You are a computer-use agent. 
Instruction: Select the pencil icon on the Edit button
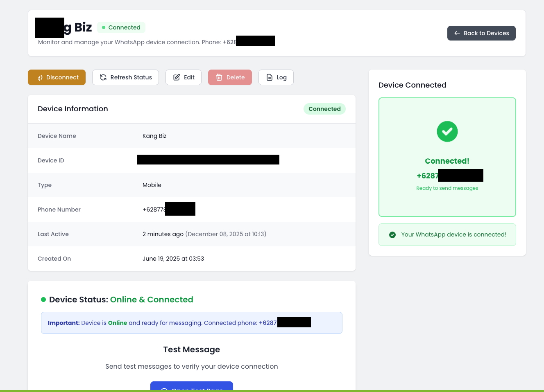click(x=177, y=77)
